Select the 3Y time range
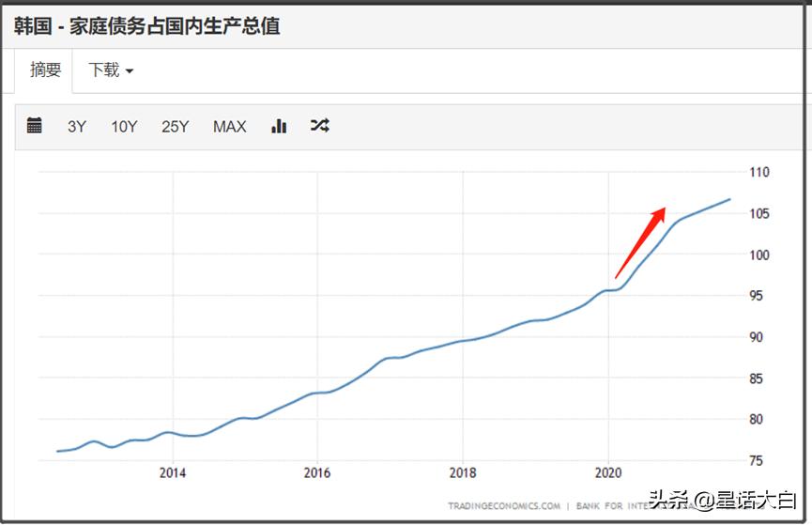812x525 pixels. tap(77, 127)
